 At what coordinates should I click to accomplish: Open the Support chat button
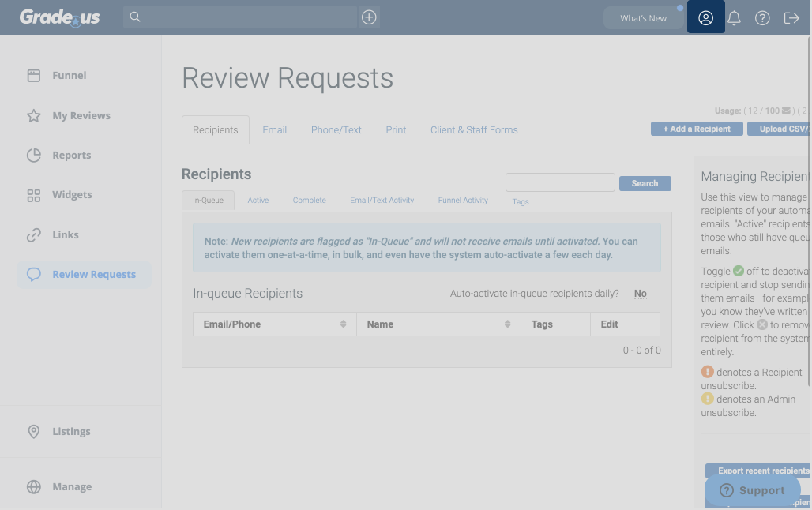pos(752,490)
